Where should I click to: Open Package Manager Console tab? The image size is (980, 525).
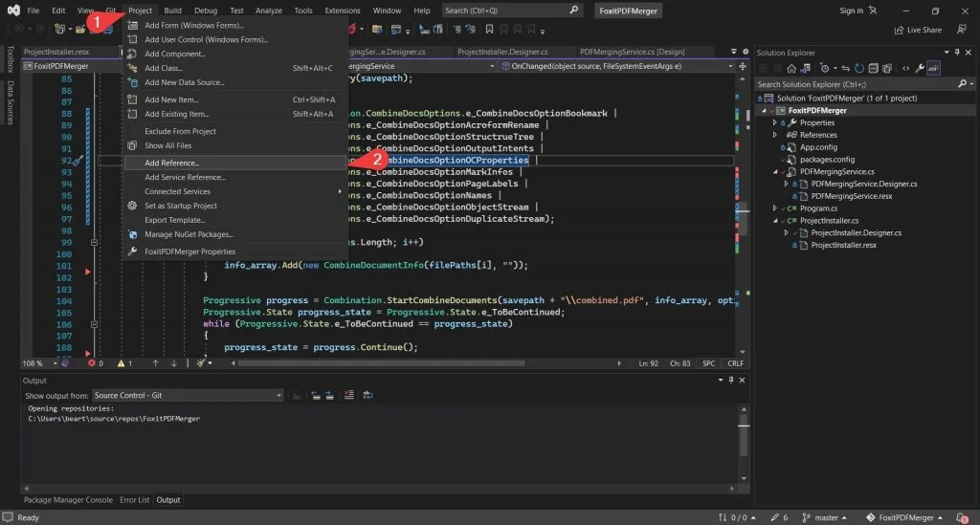(x=68, y=500)
